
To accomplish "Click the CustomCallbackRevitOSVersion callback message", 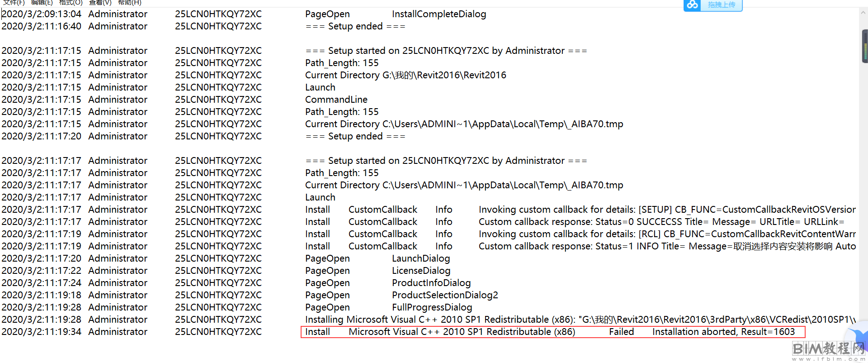I will [667, 210].
